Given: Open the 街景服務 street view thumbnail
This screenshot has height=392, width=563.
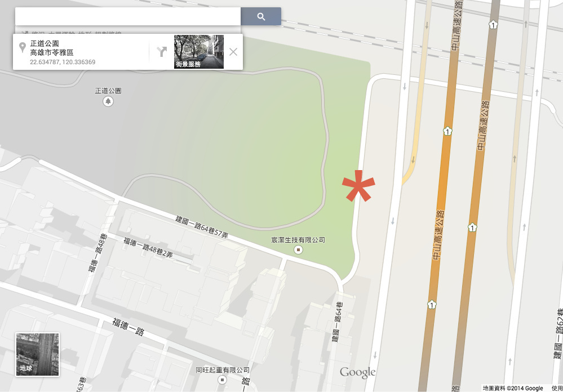Looking at the screenshot, I should [x=199, y=52].
